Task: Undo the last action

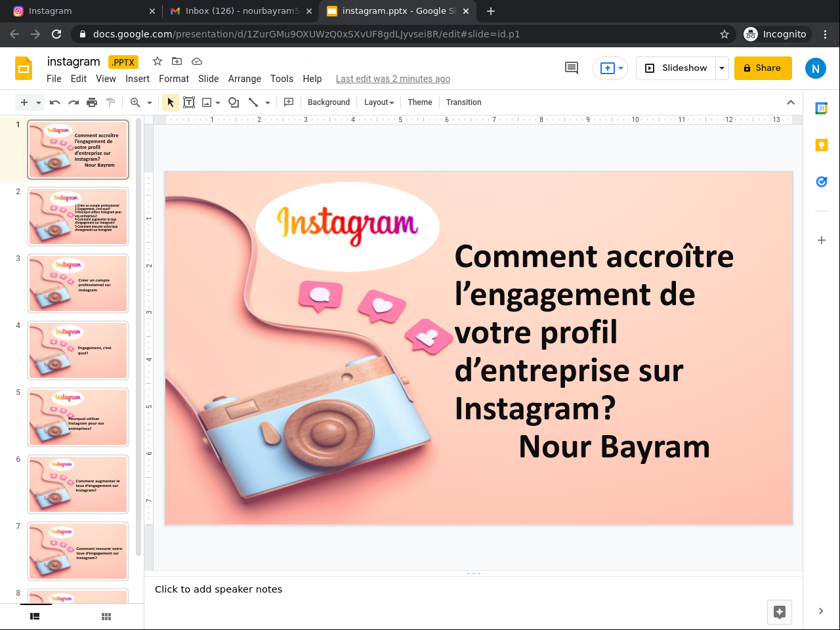Action: coord(55,102)
